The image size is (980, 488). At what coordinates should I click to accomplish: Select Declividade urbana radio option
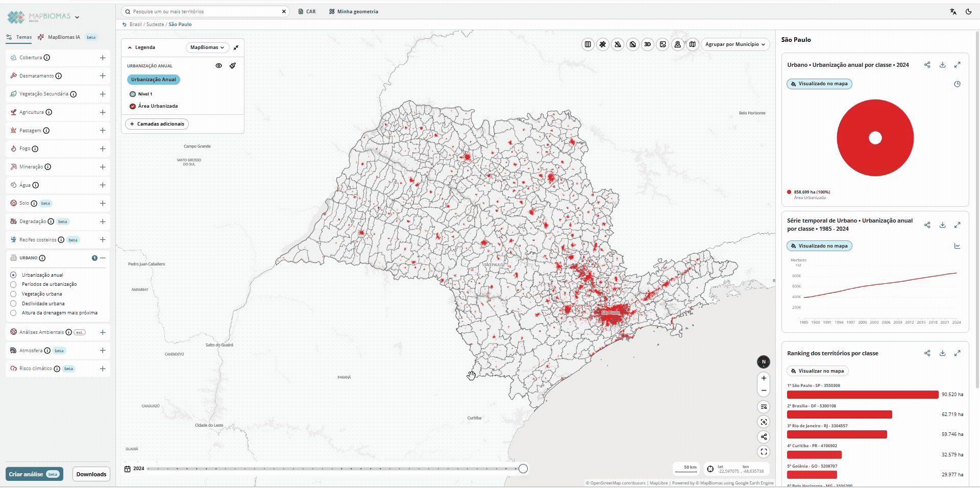13,304
